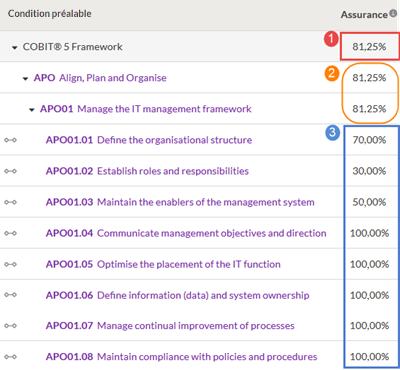The width and height of the screenshot is (400, 370).
Task: Click the Condition préalable column header
Action: (x=50, y=14)
